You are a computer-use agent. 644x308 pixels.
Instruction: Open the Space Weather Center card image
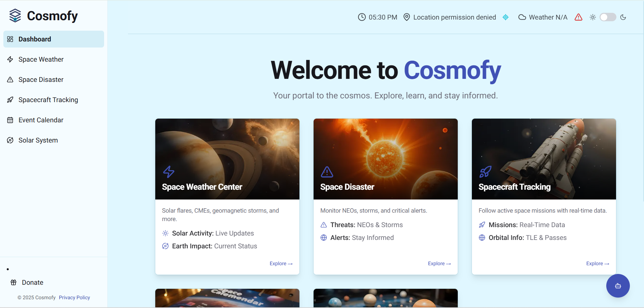[x=227, y=159]
